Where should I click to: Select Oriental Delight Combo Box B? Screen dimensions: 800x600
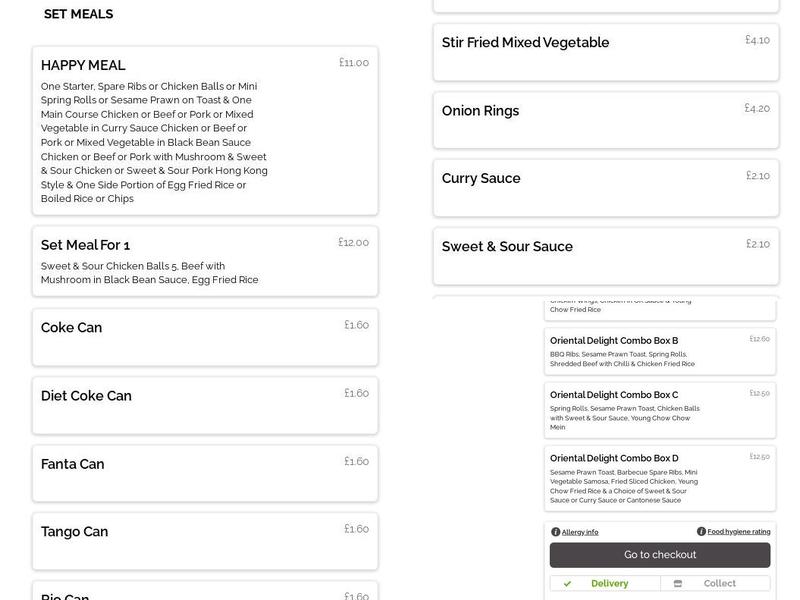(660, 351)
